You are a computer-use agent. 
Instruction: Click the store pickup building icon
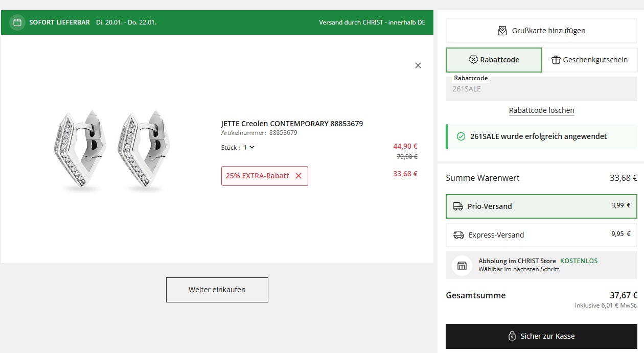[462, 266]
